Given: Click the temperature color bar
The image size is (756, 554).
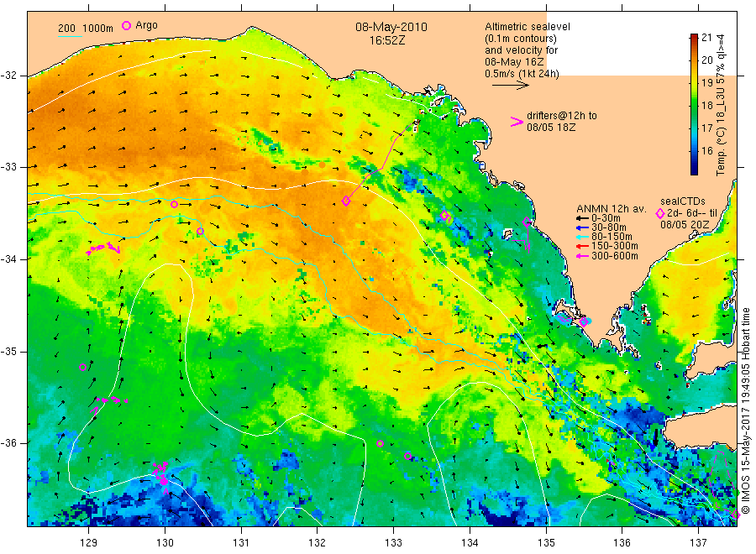Looking at the screenshot, I should [695, 104].
